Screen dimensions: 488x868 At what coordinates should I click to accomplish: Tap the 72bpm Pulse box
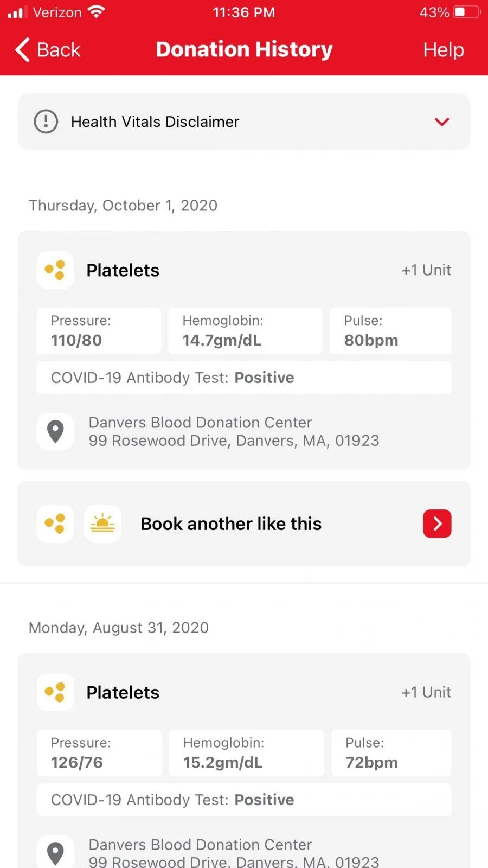(x=391, y=753)
